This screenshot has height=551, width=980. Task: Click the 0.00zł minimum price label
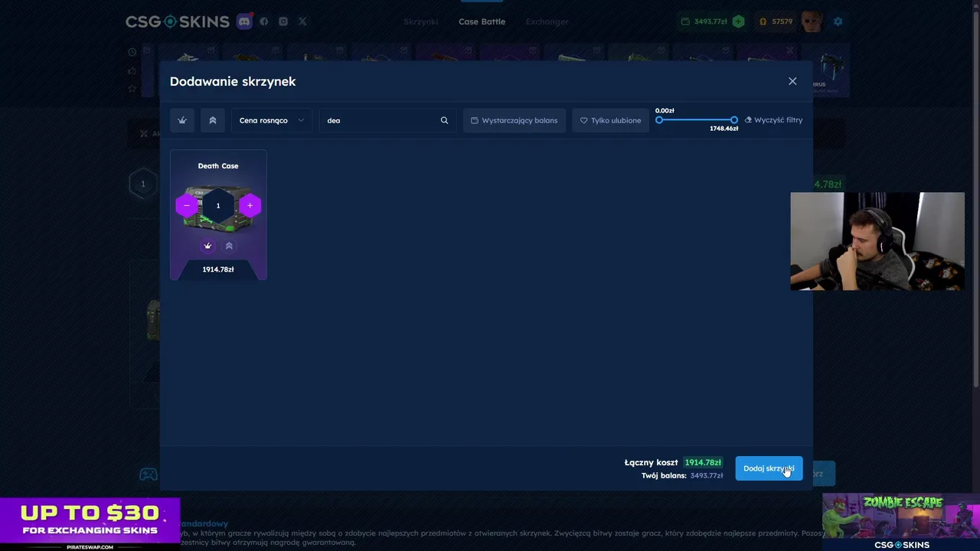point(665,110)
